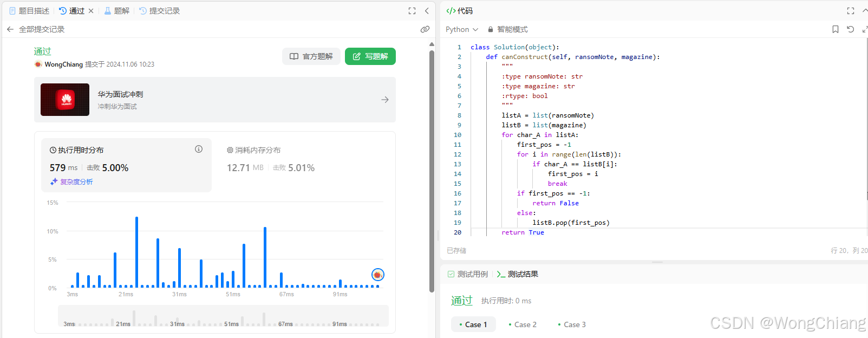Click line 20 'return True' in editor
This screenshot has height=338, width=868.
pos(523,232)
